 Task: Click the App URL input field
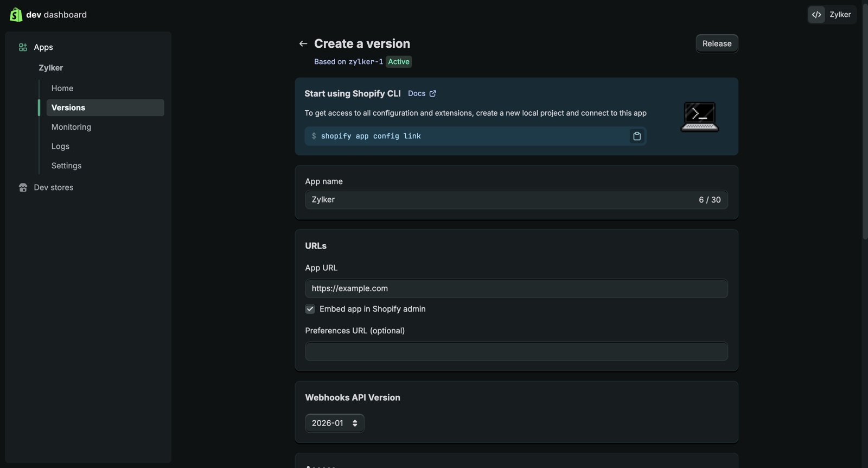click(x=516, y=288)
